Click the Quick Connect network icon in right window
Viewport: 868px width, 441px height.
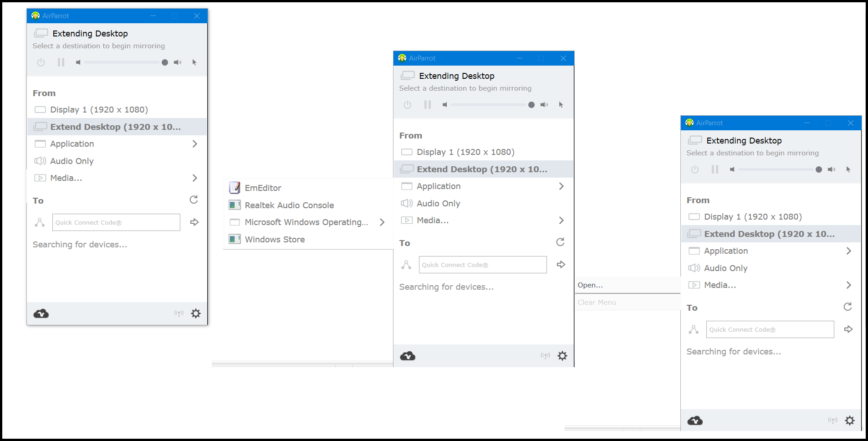694,329
